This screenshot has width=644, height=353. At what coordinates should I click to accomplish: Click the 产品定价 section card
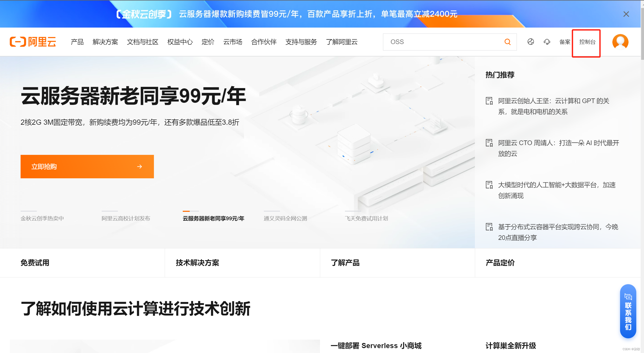pyautogui.click(x=558, y=263)
